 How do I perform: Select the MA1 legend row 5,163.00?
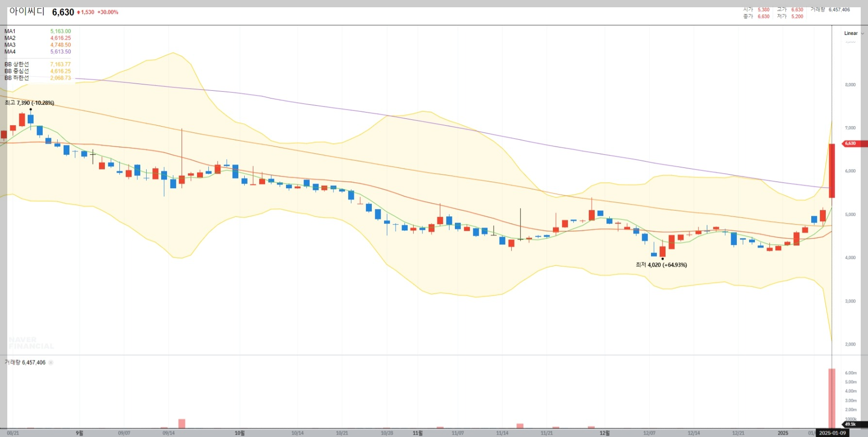point(37,31)
